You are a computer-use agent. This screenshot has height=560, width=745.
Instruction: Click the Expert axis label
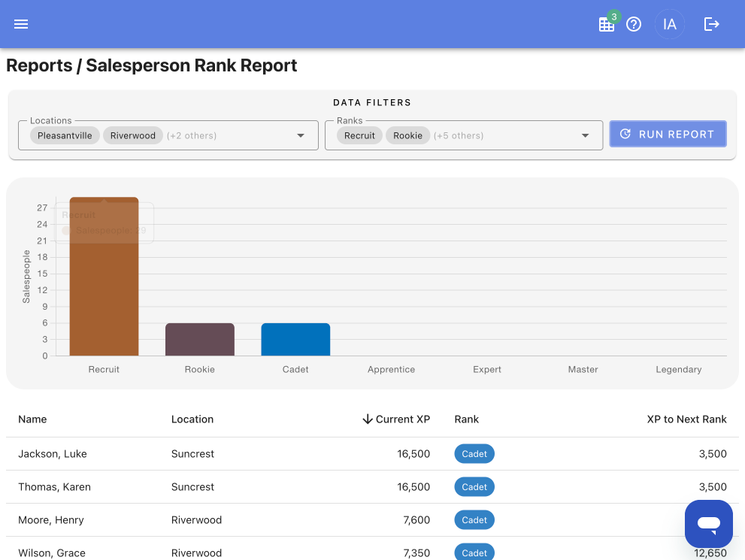(487, 370)
